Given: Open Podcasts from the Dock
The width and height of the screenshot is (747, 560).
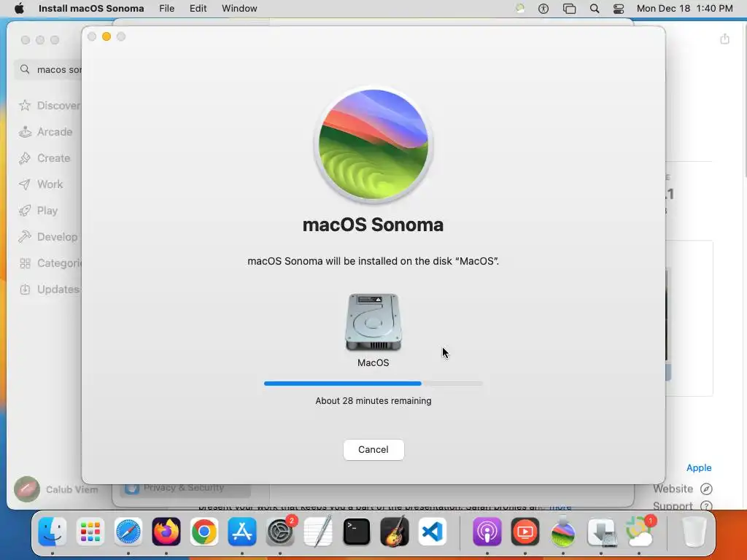Looking at the screenshot, I should [x=487, y=532].
